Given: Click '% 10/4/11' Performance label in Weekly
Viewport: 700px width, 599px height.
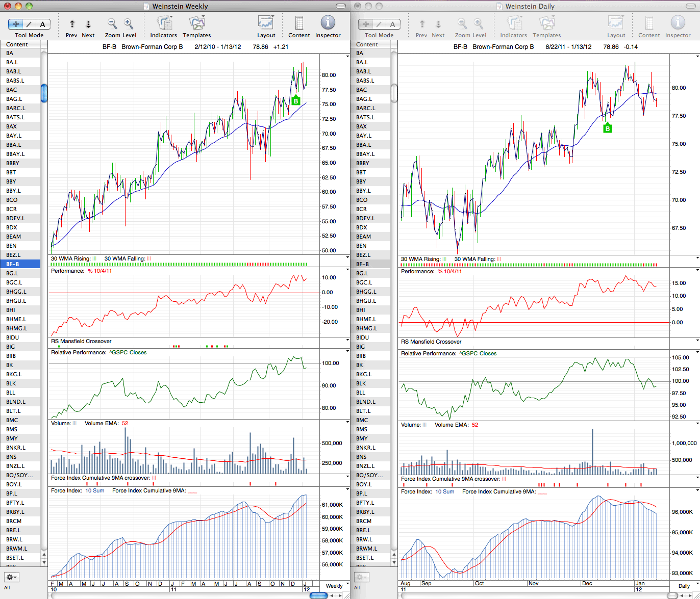Looking at the screenshot, I should (x=99, y=271).
